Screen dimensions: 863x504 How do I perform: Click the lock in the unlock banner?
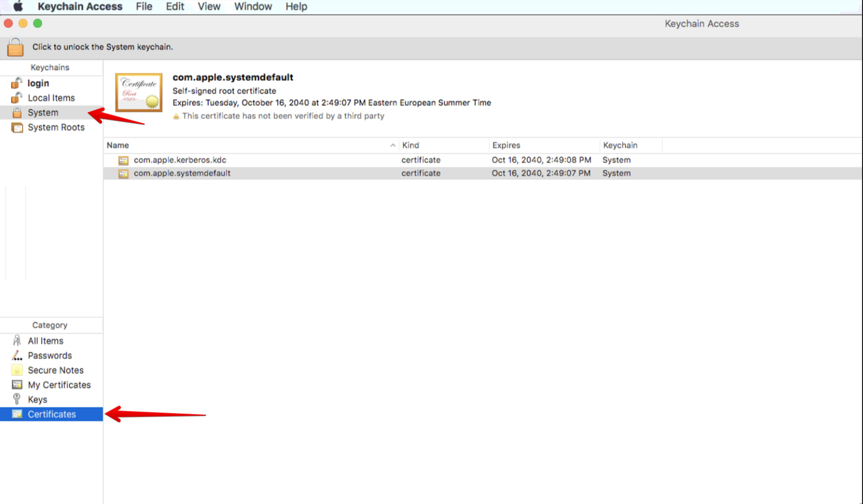click(x=15, y=47)
